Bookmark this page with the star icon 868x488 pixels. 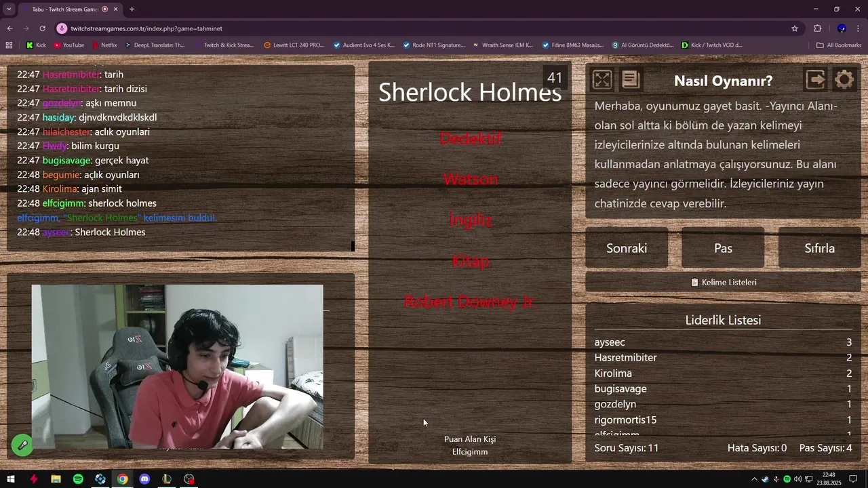(x=795, y=28)
